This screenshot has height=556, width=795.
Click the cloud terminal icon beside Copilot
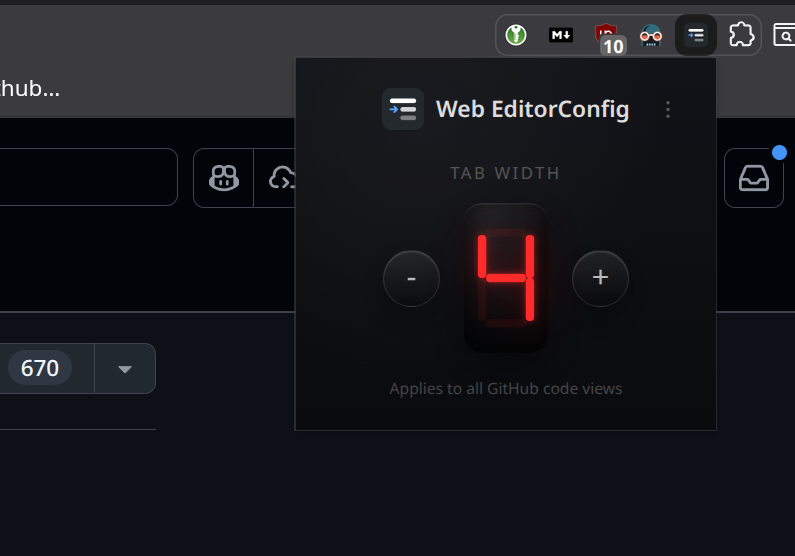tap(274, 178)
